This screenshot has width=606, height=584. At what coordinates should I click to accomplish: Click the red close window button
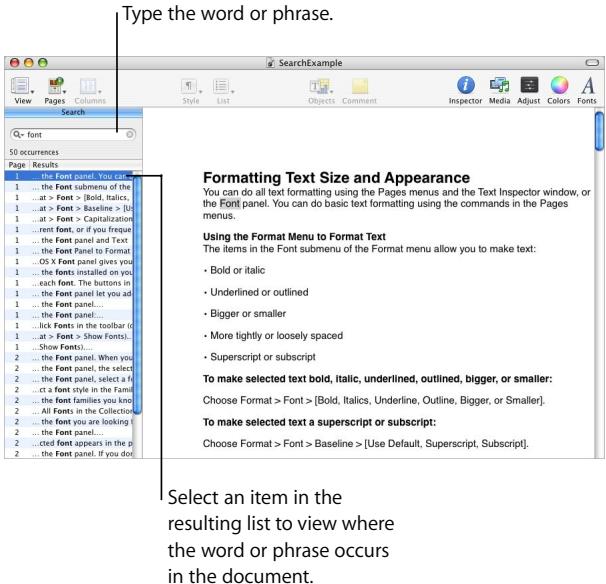point(14,63)
